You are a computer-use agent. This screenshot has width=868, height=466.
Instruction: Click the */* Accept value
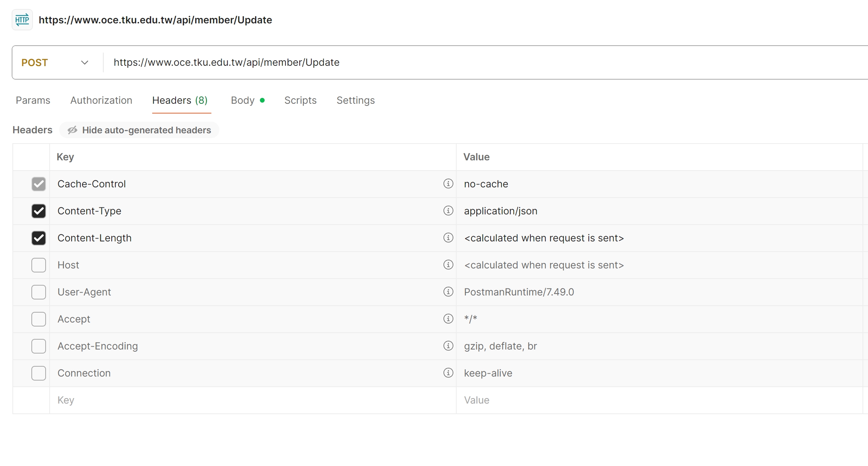tap(471, 319)
